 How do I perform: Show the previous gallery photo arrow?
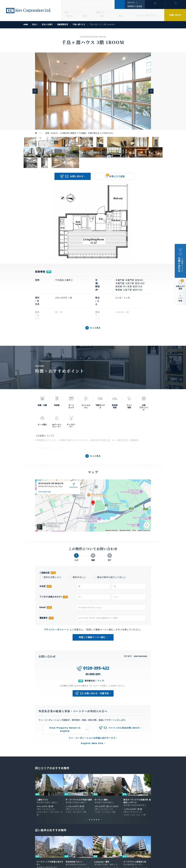click(x=35, y=91)
